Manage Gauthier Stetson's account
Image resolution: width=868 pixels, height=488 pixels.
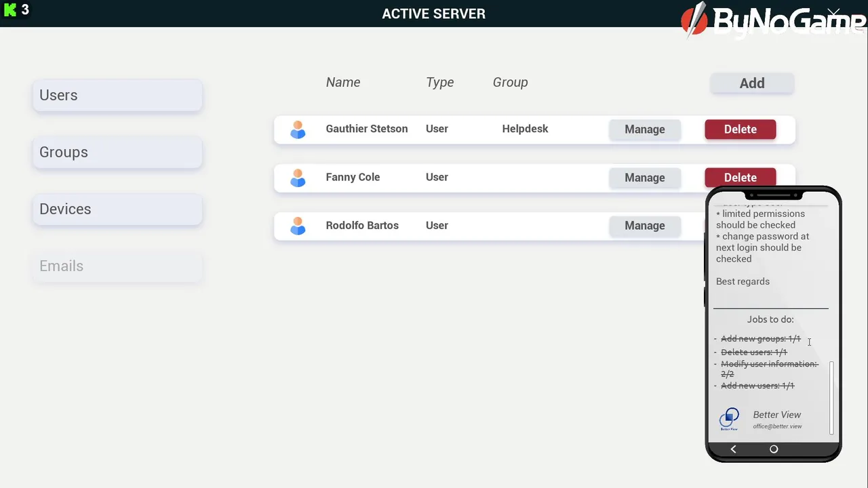click(x=644, y=129)
